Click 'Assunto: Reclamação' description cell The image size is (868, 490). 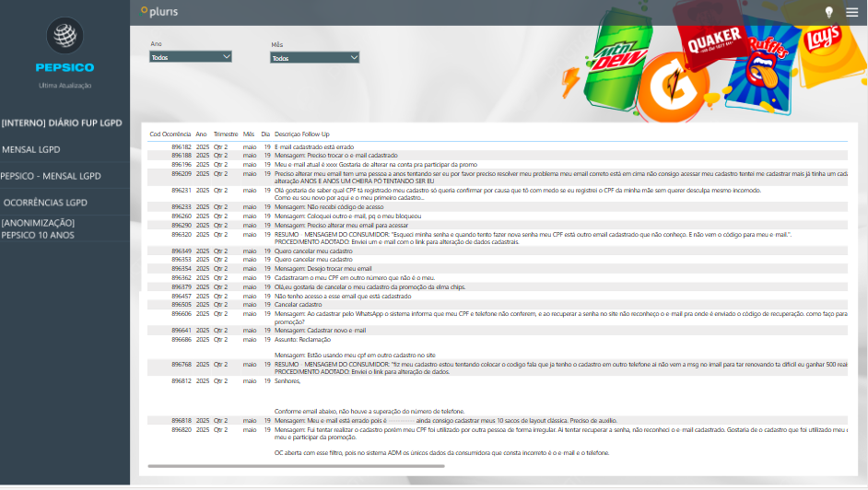pos(302,340)
